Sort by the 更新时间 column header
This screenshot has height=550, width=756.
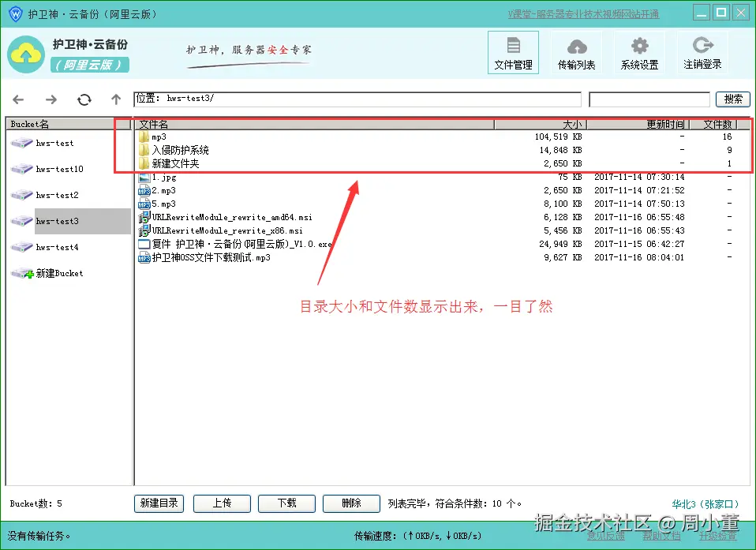[638, 125]
